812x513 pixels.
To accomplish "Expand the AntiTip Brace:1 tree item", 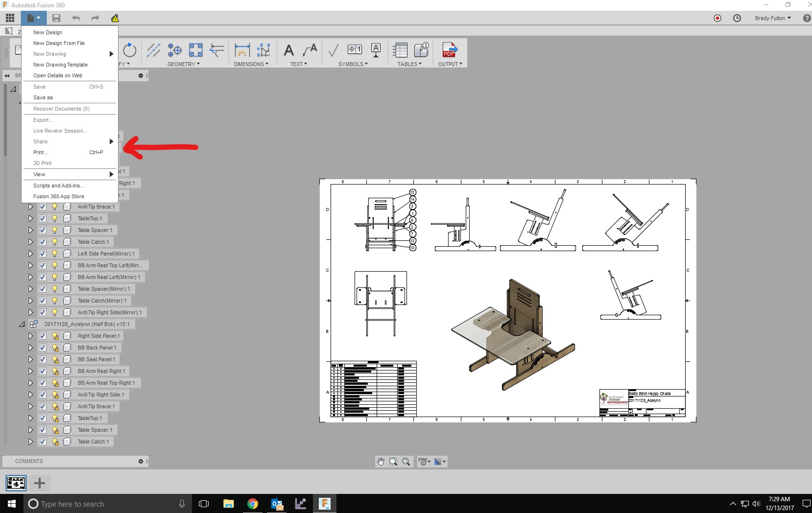I will pyautogui.click(x=30, y=207).
